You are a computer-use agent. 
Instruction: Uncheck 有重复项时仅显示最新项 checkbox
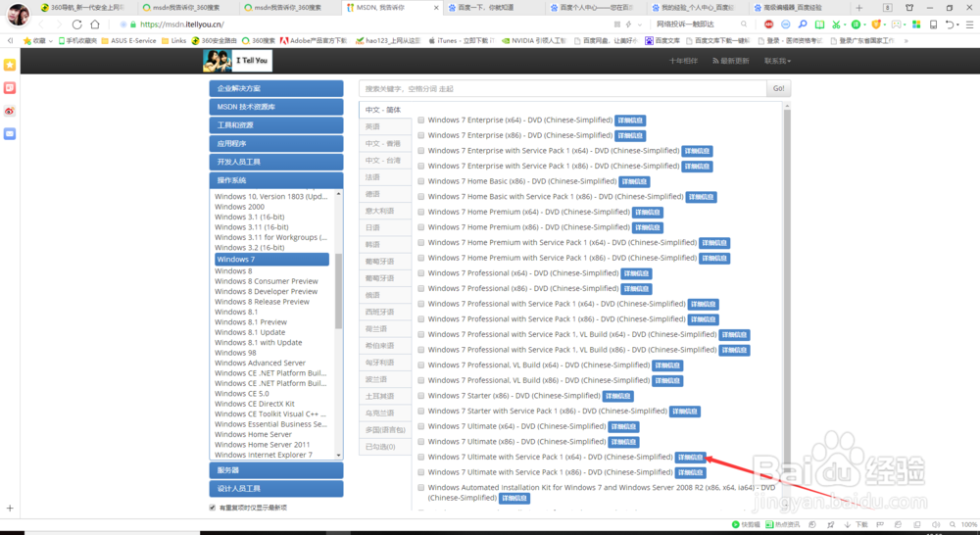pyautogui.click(x=213, y=508)
